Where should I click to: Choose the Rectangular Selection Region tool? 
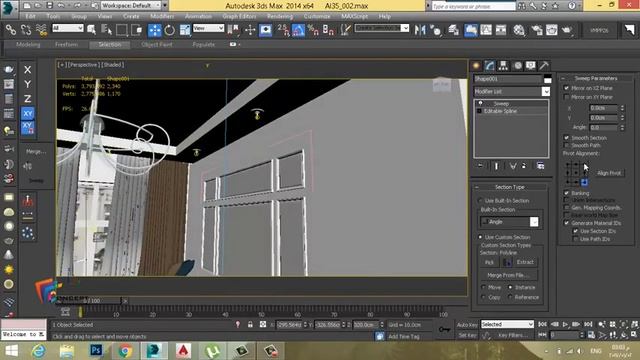(x=122, y=30)
